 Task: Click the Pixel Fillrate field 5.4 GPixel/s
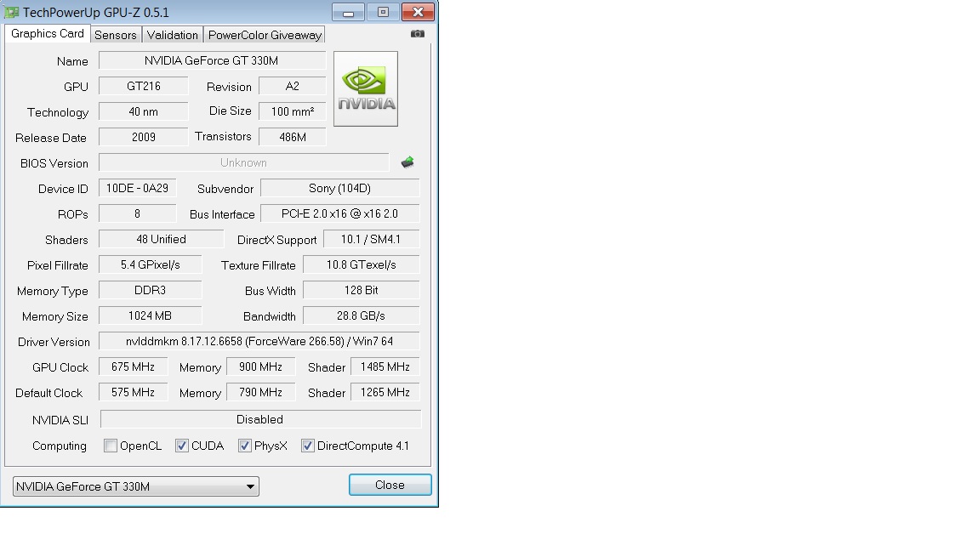point(151,265)
